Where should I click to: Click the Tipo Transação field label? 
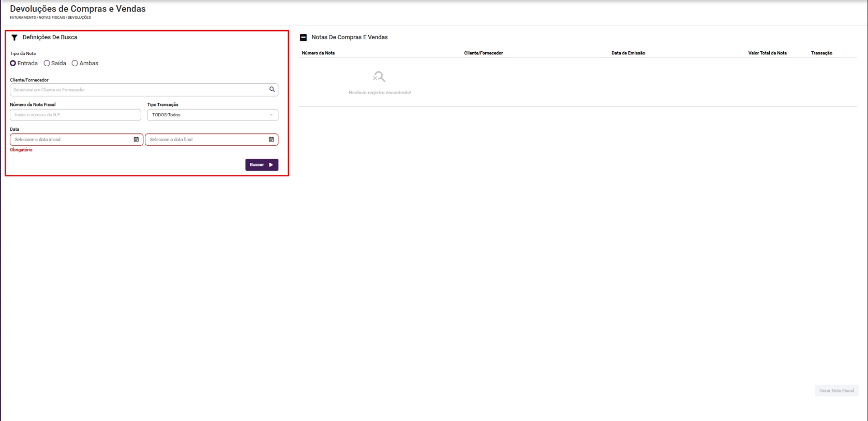(x=163, y=104)
